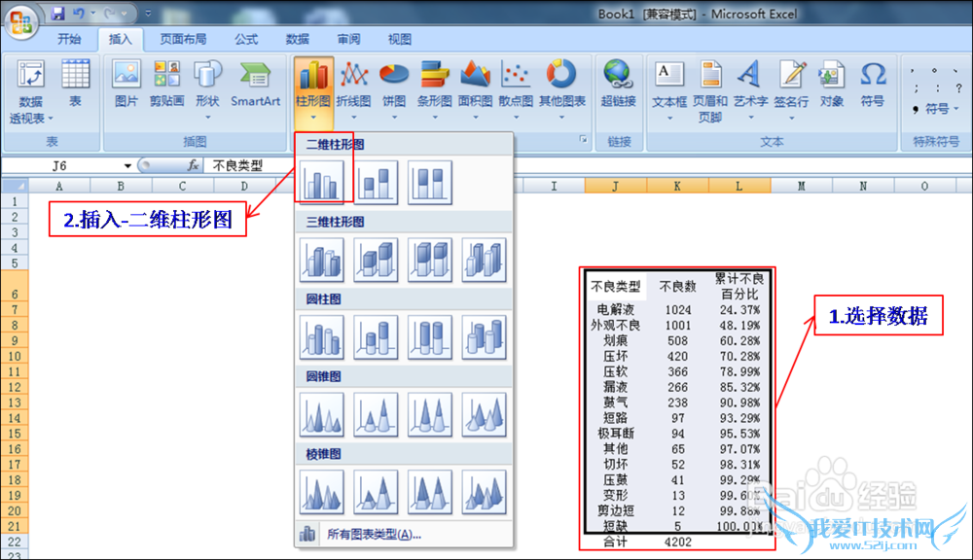
Task: Choose the clustered cylinder chart
Action: tap(321, 337)
